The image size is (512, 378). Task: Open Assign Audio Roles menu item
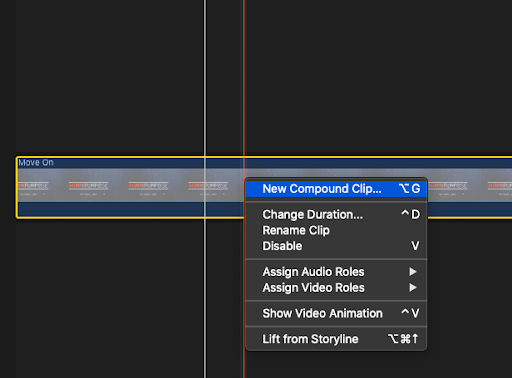(336, 272)
